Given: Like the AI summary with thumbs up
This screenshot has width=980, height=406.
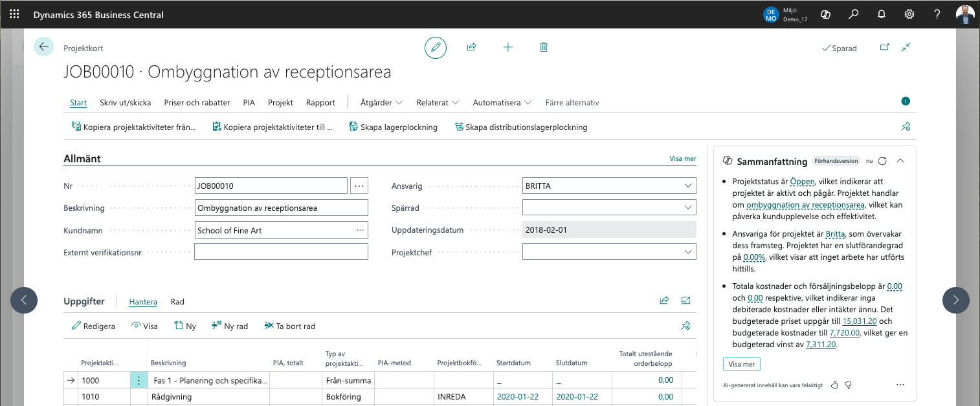Looking at the screenshot, I should point(834,385).
